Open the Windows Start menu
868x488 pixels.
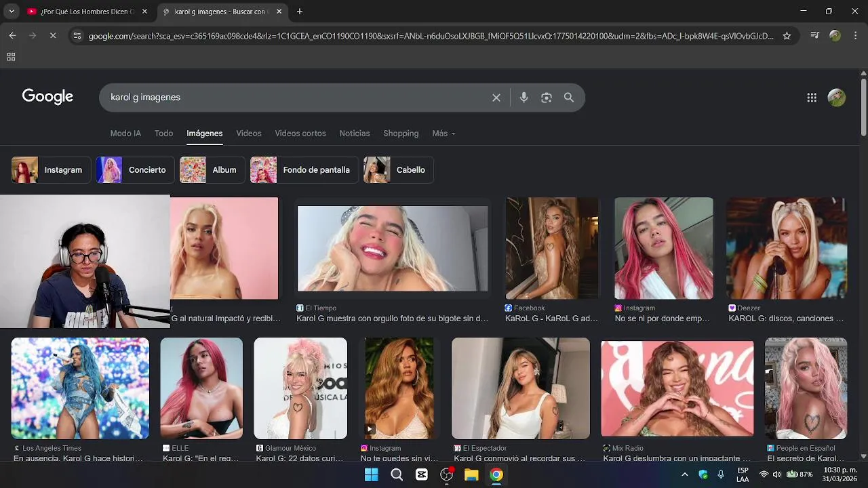[372, 474]
